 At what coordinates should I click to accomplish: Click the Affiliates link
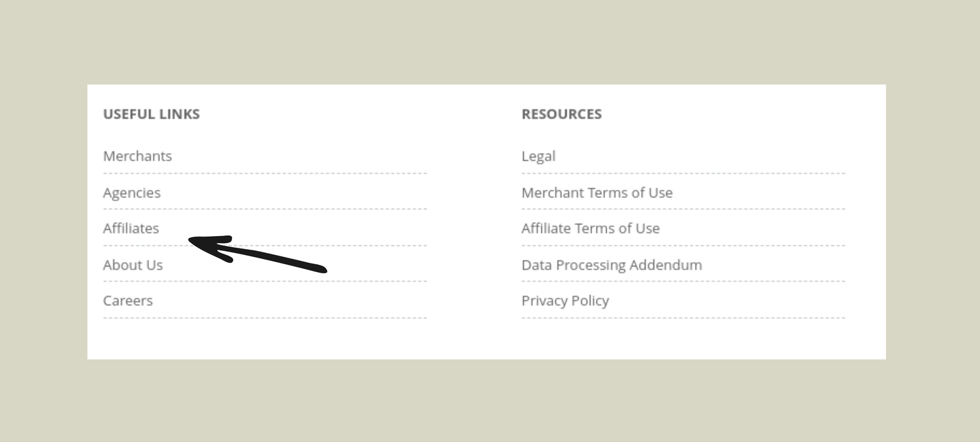coord(131,229)
